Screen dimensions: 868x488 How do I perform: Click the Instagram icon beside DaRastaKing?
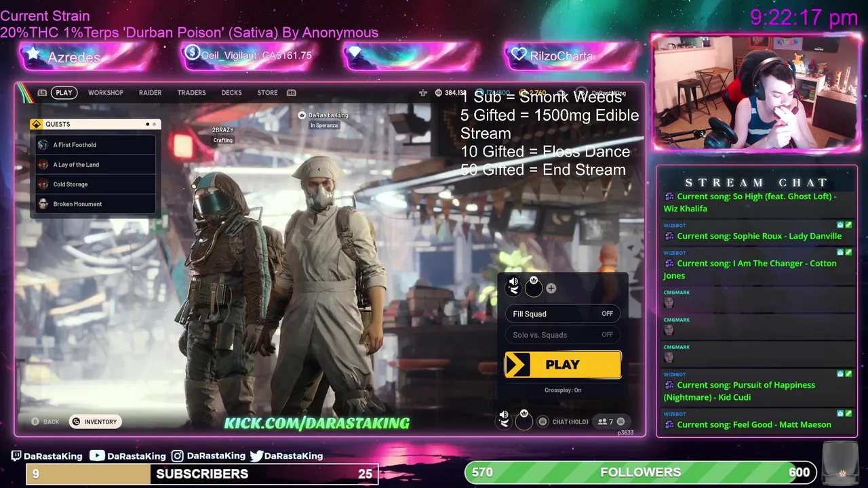click(x=177, y=456)
